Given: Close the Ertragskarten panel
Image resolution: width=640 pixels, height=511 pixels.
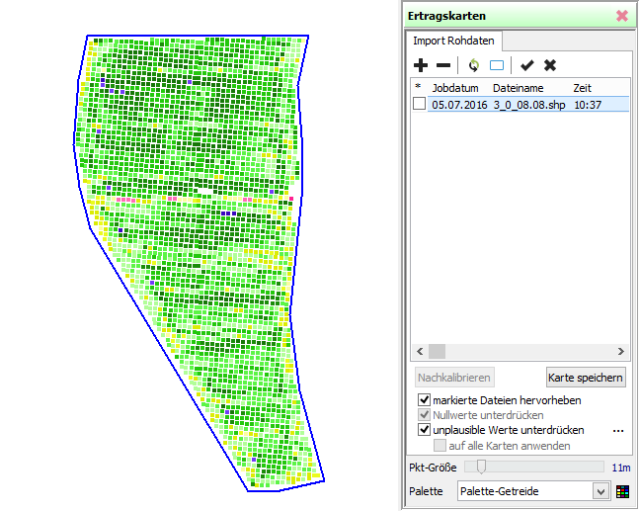Looking at the screenshot, I should point(622,16).
